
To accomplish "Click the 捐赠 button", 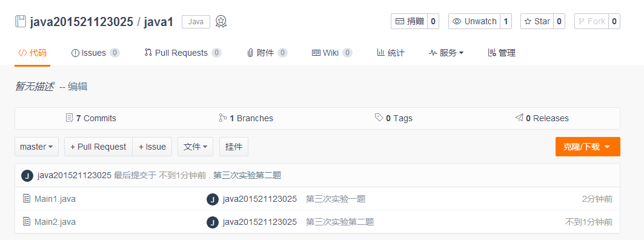I will (410, 21).
